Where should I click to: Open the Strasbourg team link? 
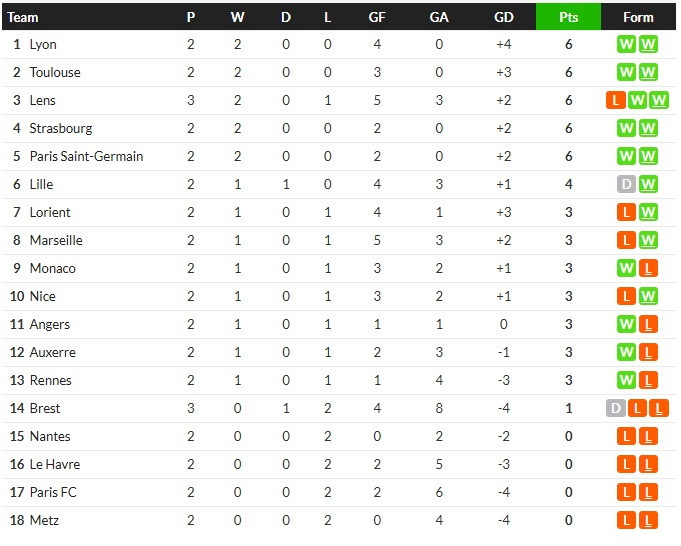[x=61, y=129]
